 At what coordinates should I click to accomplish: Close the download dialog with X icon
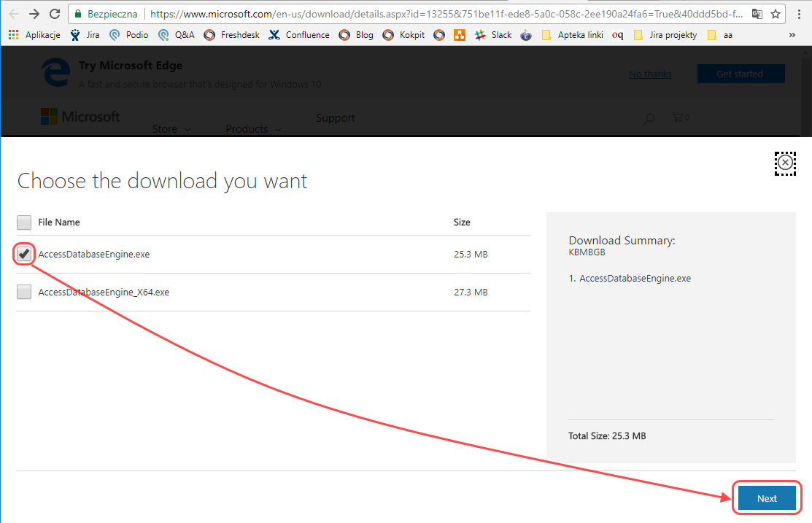785,163
